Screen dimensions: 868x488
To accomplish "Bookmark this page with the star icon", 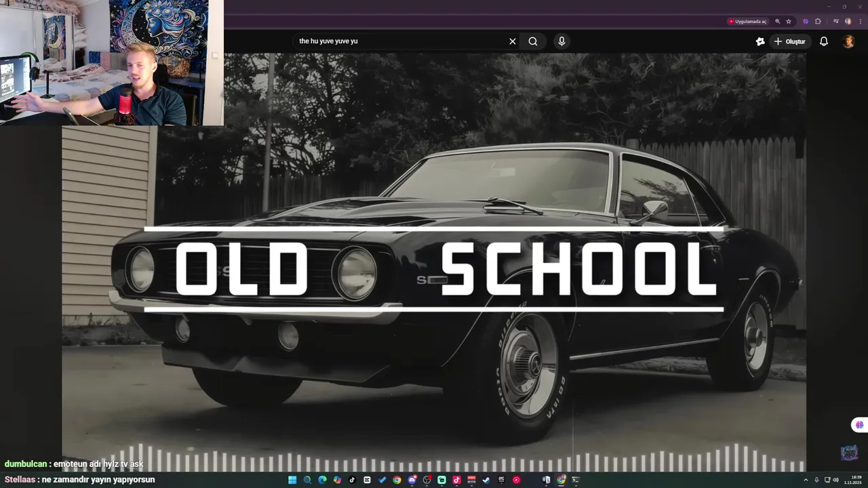I will click(789, 22).
